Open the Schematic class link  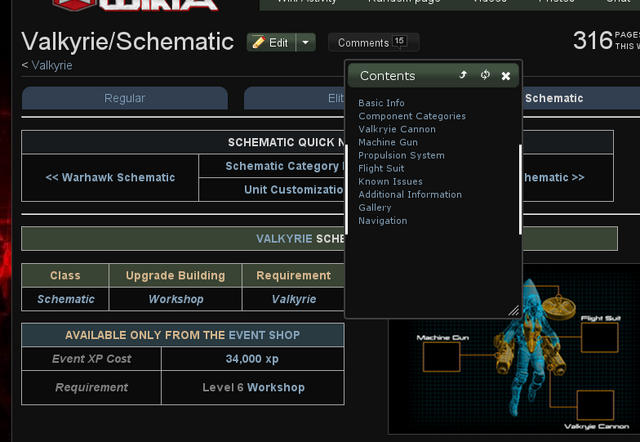point(66,299)
